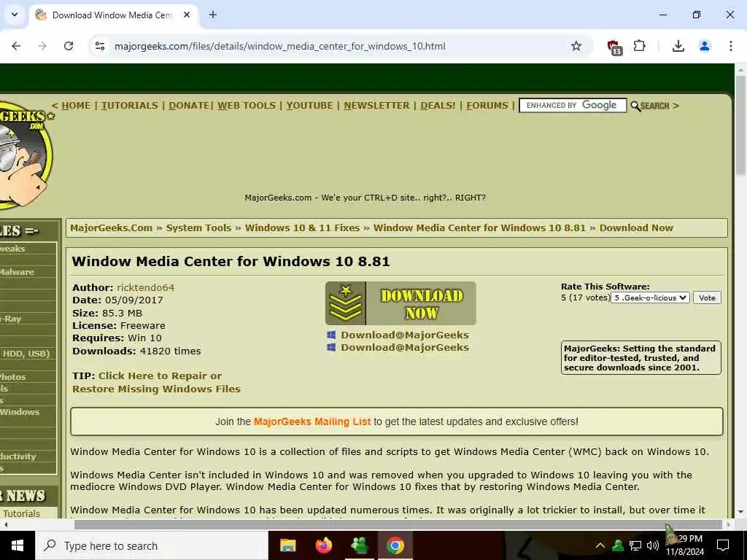Click the browser back arrow
The image size is (747, 560).
[16, 46]
